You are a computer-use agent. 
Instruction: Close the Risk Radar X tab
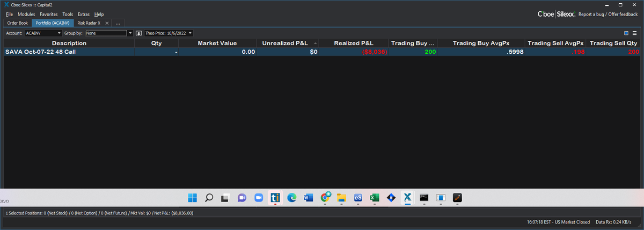pos(107,23)
